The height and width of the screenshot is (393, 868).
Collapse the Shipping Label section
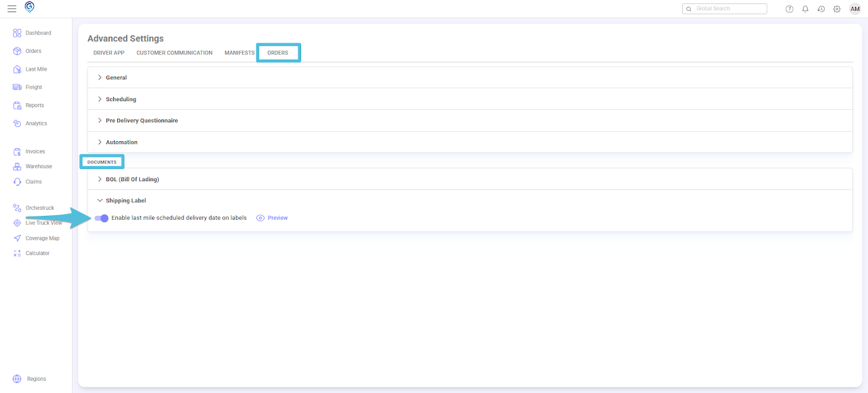(x=470, y=201)
